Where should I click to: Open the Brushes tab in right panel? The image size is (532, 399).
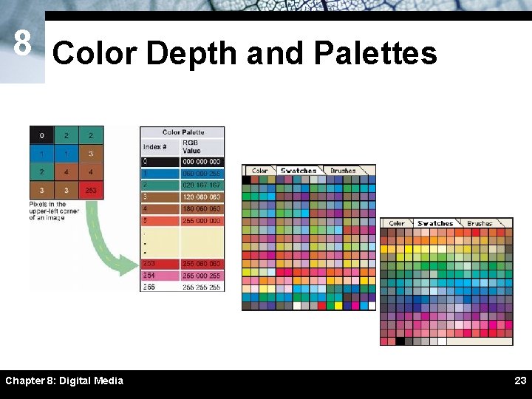click(480, 223)
